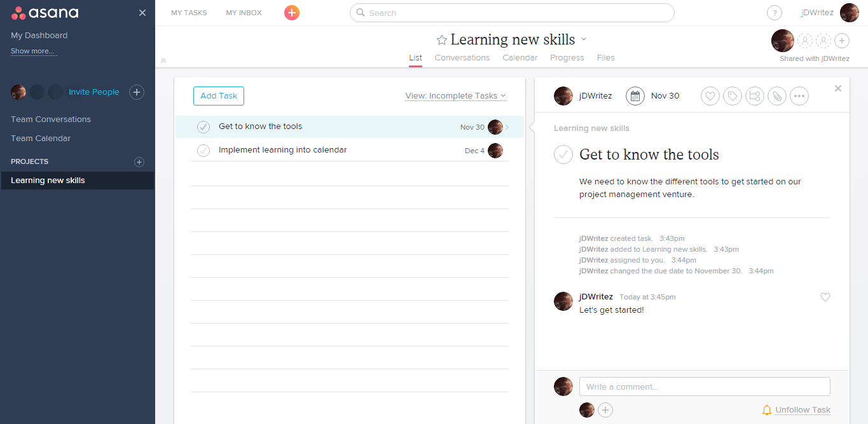The height and width of the screenshot is (424, 868).
Task: Click the Learning new skills breadcrumb in task pane
Action: pyautogui.click(x=591, y=128)
